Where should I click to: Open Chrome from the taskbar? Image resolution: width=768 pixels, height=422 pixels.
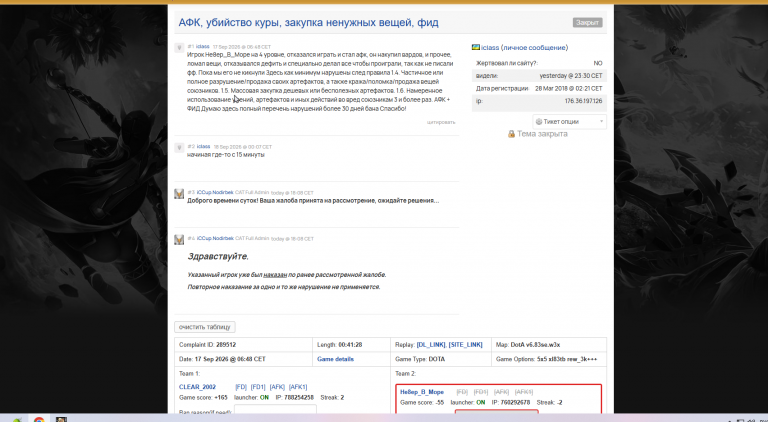pyautogui.click(x=39, y=419)
